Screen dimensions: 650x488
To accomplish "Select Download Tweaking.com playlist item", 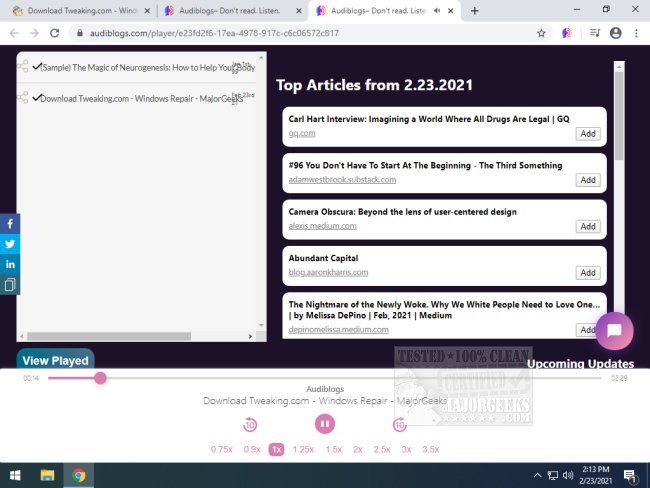I will point(141,98).
